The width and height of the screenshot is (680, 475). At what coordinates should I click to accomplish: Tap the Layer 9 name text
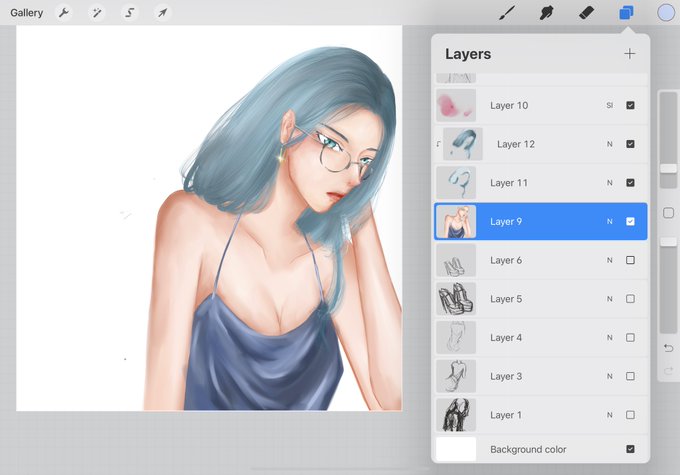(506, 221)
